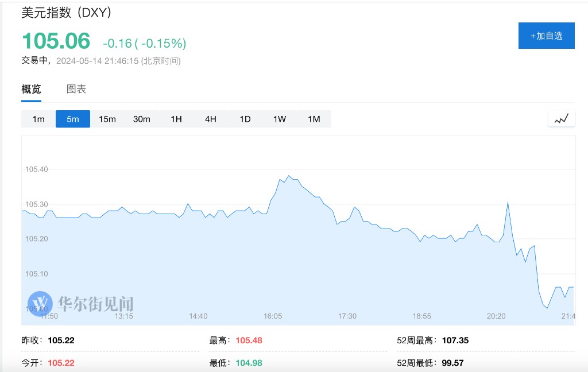Image resolution: width=588 pixels, height=372 pixels.
Task: Add DXY to watchlist with 加自选
Action: pyautogui.click(x=546, y=36)
